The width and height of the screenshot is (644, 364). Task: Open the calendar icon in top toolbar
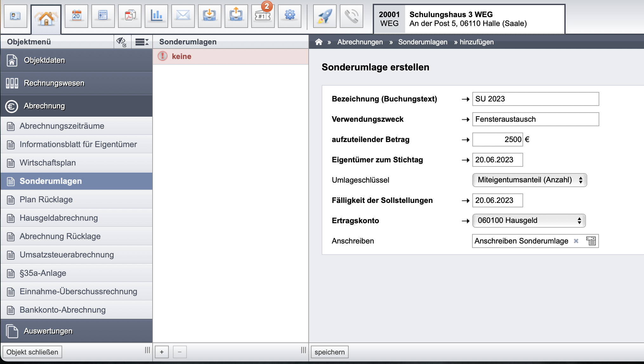(76, 16)
